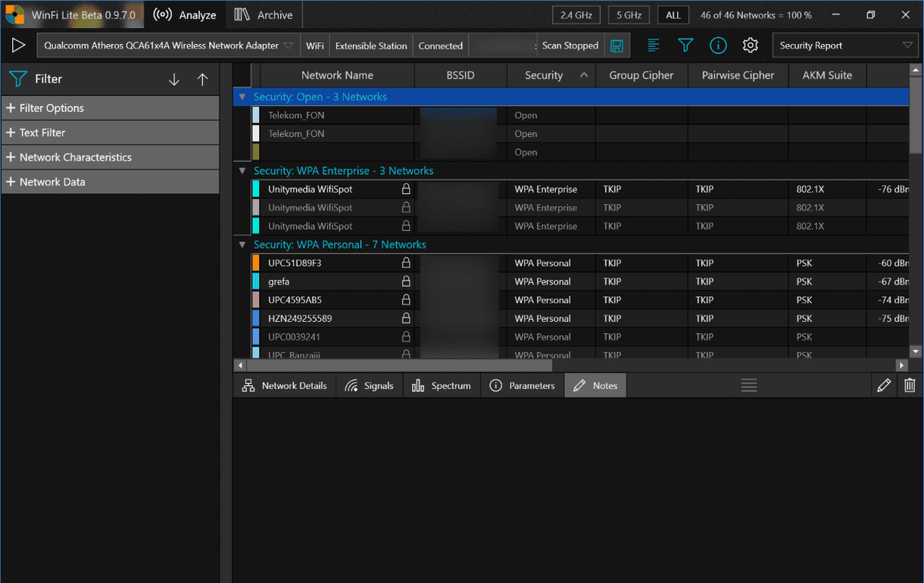Click the Connected status label
Screen dimensions: 924x583
coord(440,45)
